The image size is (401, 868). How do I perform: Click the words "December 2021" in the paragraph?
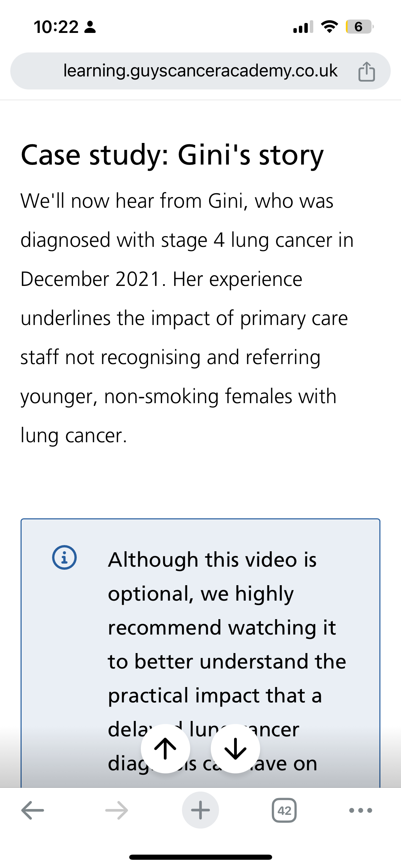(90, 279)
